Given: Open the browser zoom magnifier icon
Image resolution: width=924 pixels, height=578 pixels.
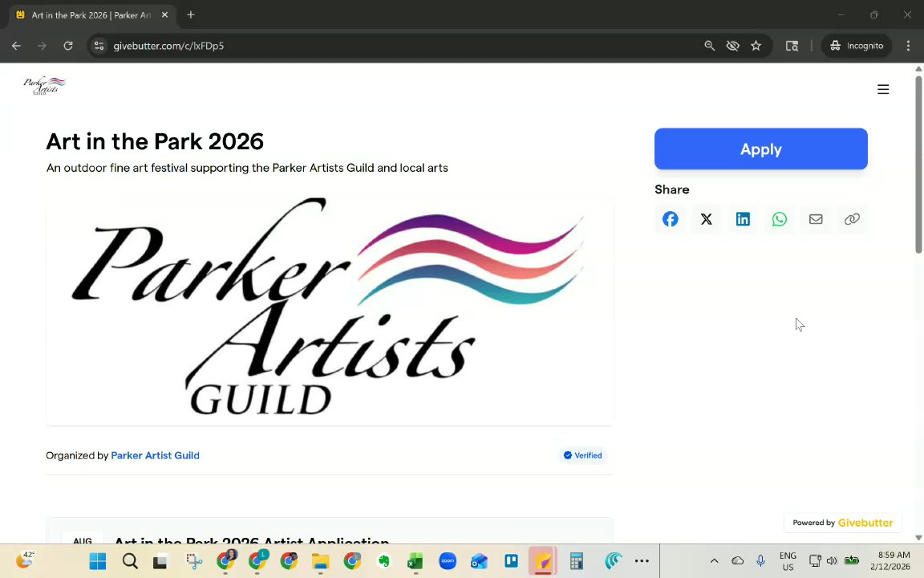Looking at the screenshot, I should pyautogui.click(x=710, y=46).
